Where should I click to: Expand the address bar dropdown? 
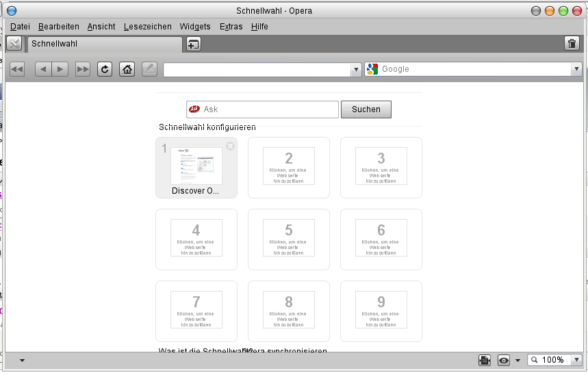click(x=356, y=69)
